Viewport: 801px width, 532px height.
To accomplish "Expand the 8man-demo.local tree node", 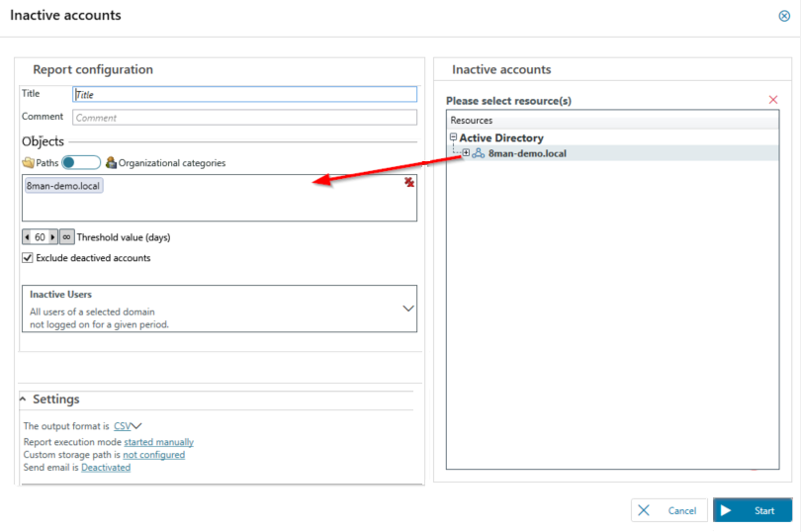I will 466,153.
